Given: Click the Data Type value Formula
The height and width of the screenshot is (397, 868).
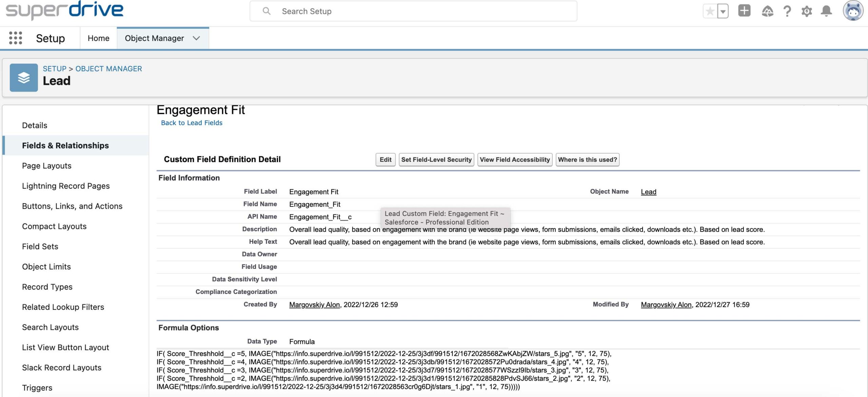Looking at the screenshot, I should 302,342.
